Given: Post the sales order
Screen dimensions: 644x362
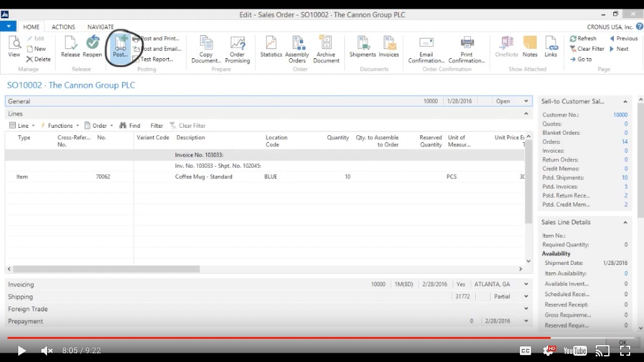Looking at the screenshot, I should click(120, 46).
